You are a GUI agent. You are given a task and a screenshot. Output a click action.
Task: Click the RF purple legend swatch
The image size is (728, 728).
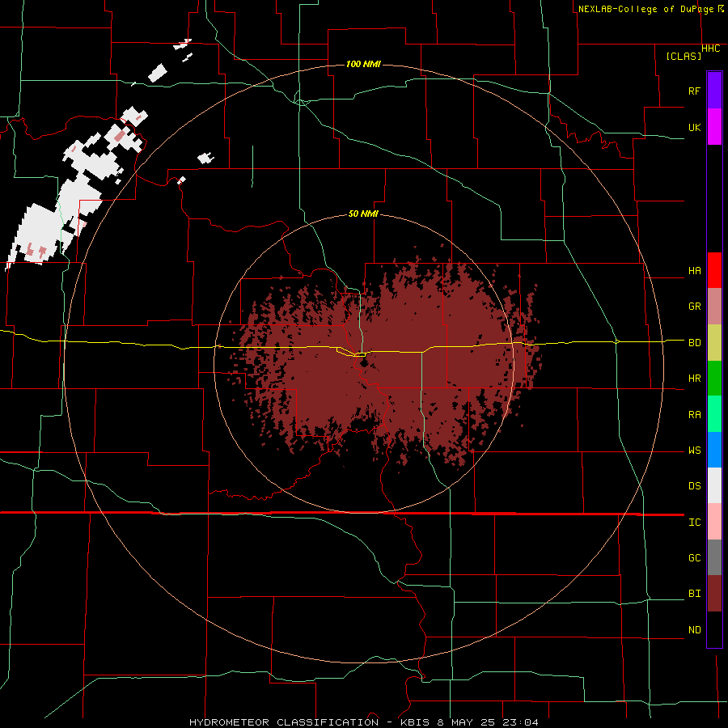point(714,91)
